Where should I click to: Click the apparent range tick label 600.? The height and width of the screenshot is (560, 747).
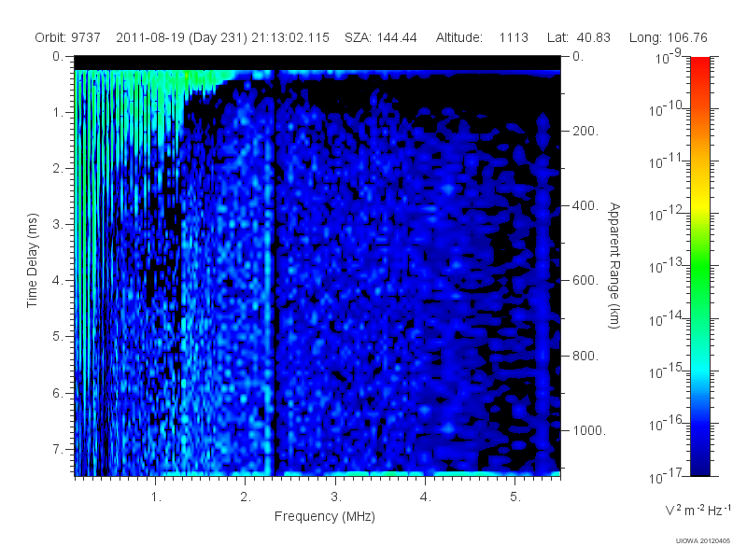pyautogui.click(x=585, y=281)
